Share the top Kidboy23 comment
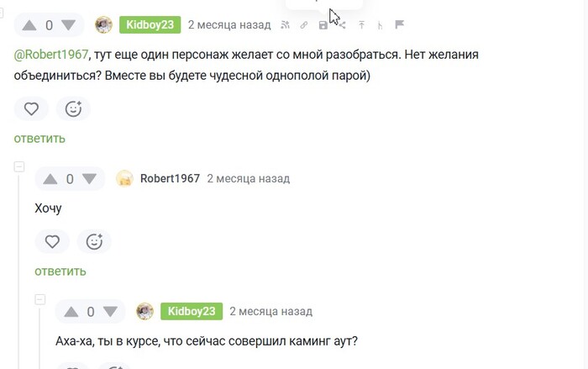 (342, 25)
